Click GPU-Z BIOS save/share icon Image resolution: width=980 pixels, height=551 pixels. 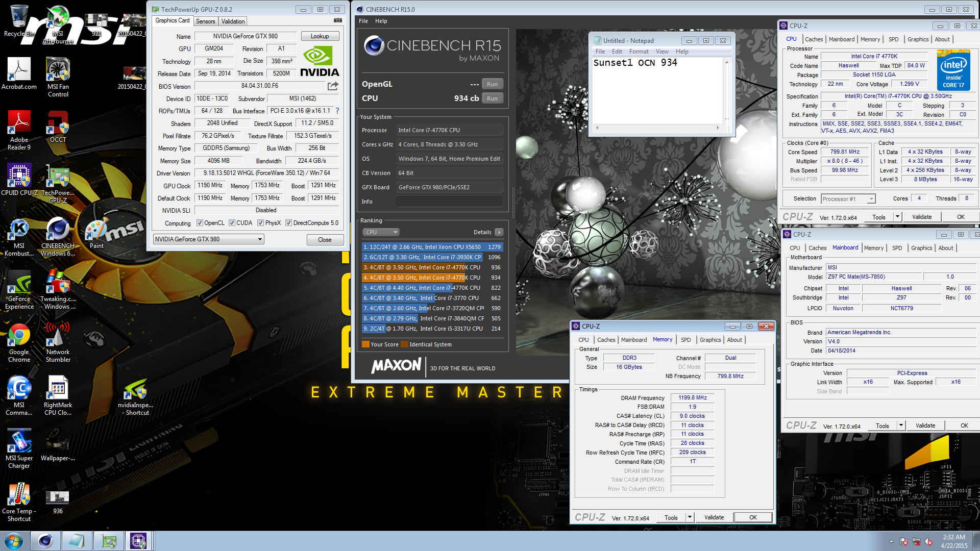coord(333,86)
